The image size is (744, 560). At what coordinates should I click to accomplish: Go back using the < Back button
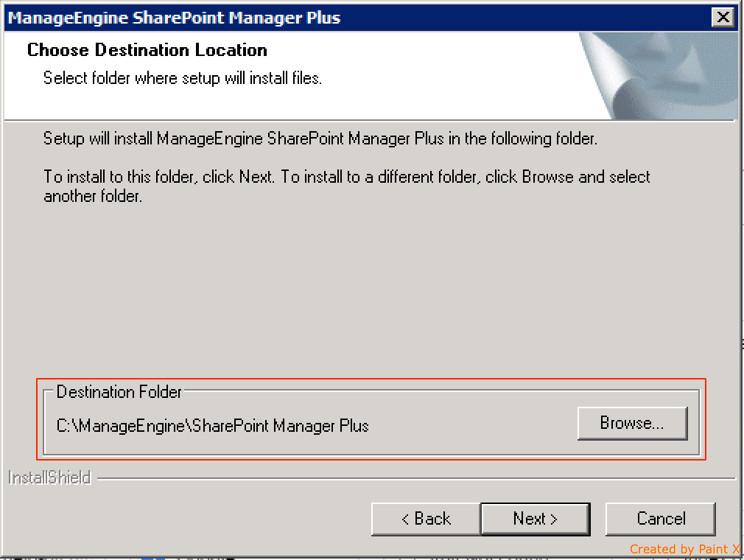[426, 519]
